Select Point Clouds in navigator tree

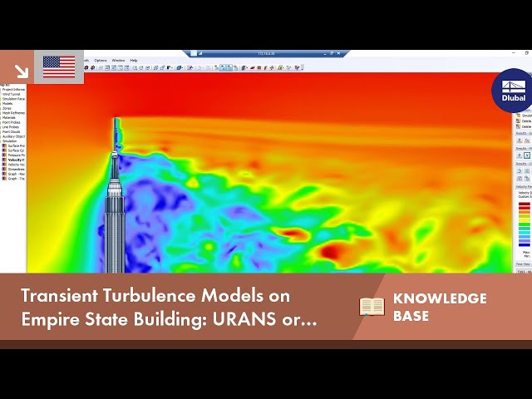point(11,131)
